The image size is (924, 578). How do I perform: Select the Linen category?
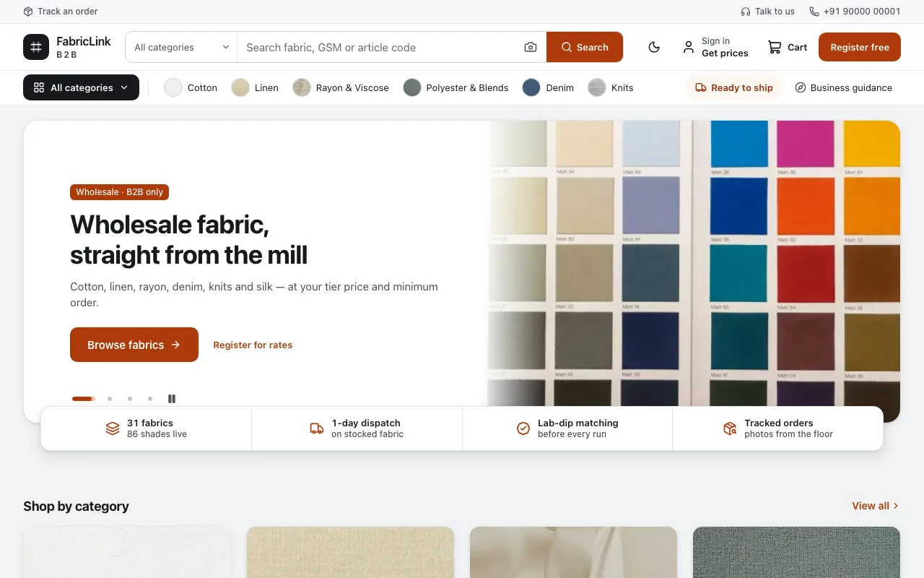point(255,87)
